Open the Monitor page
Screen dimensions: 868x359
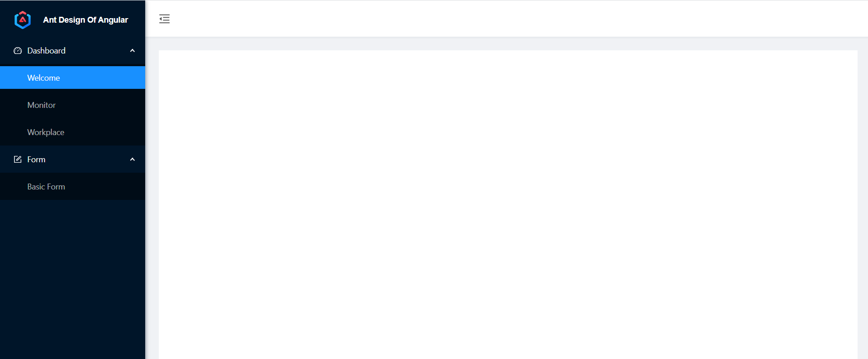point(41,105)
